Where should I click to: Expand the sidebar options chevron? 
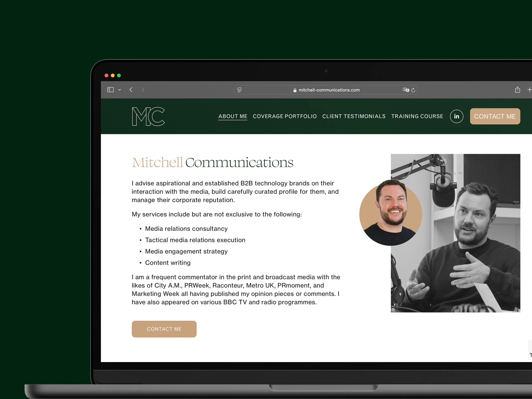pos(120,90)
